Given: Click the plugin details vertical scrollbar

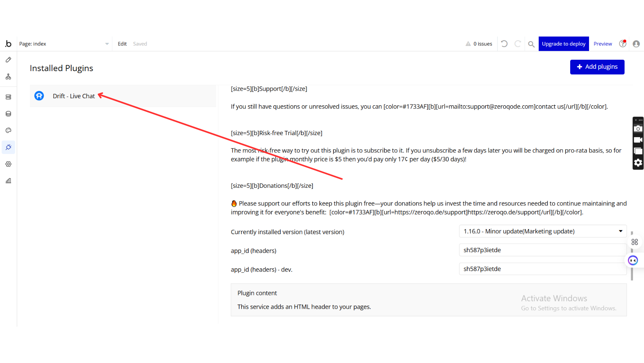Looking at the screenshot, I should 632,256.
